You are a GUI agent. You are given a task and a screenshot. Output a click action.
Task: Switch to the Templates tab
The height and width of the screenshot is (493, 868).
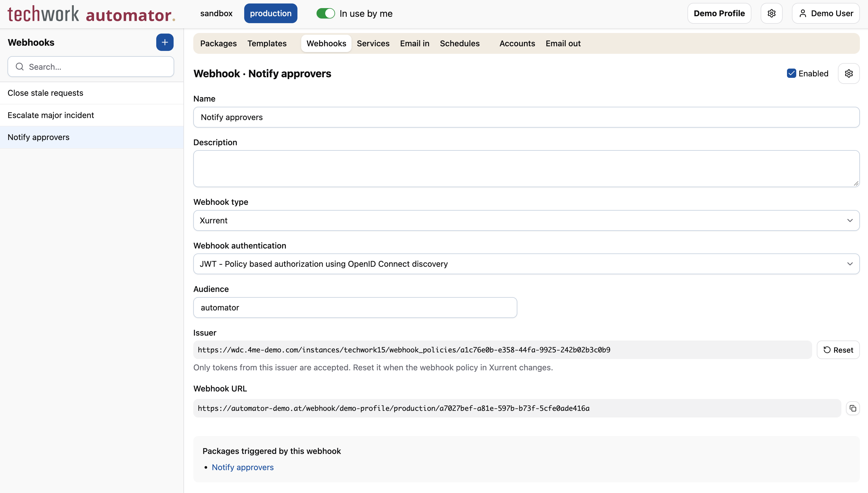(267, 43)
